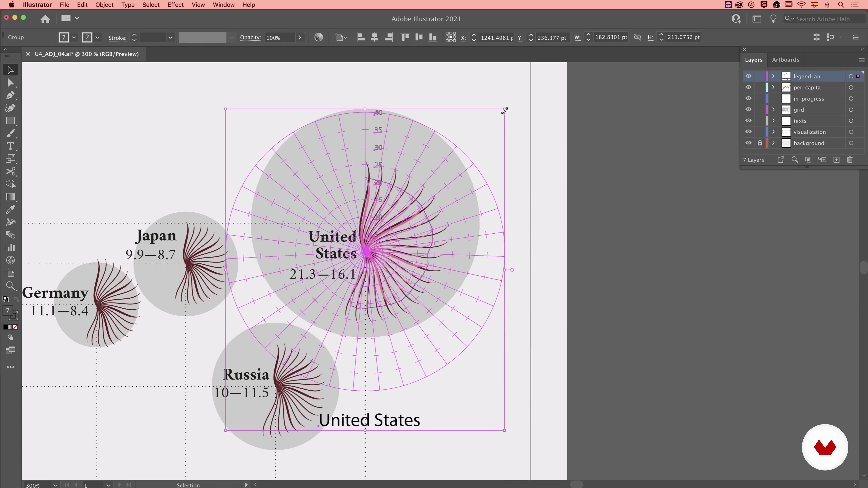Hide the per-capita layer
This screenshot has height=488, width=868.
click(748, 87)
